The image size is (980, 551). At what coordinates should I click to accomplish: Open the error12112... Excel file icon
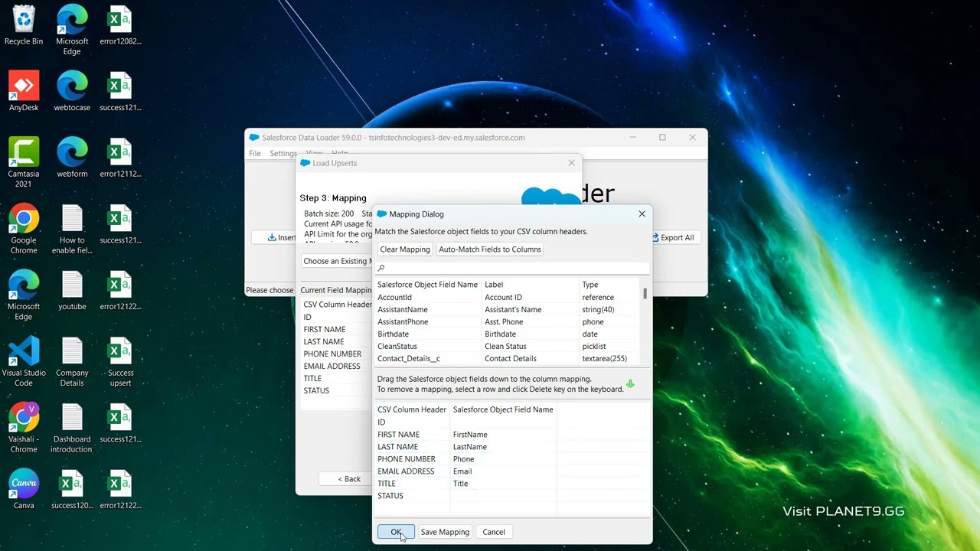point(120,158)
